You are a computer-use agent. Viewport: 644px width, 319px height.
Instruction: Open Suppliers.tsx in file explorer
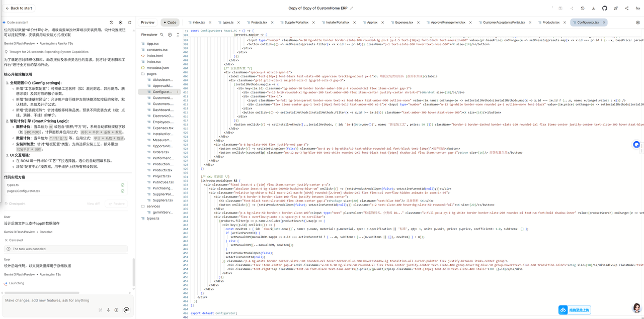[163, 200]
